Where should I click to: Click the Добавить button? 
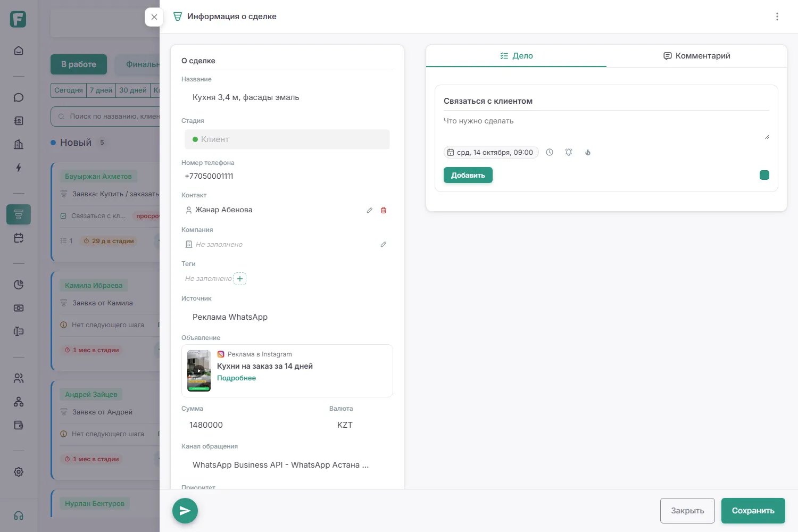[468, 175]
